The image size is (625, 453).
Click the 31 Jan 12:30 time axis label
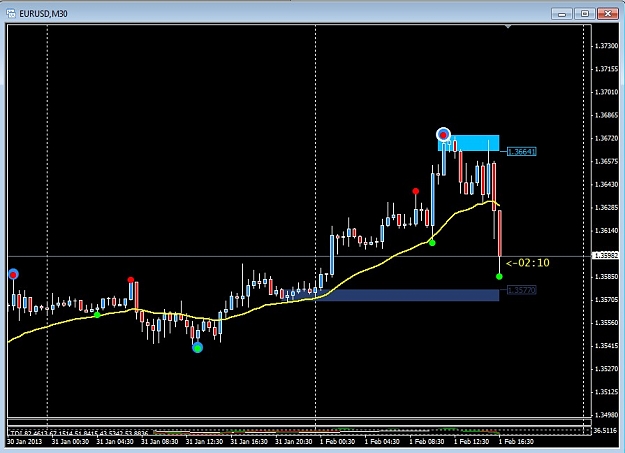[x=204, y=442]
